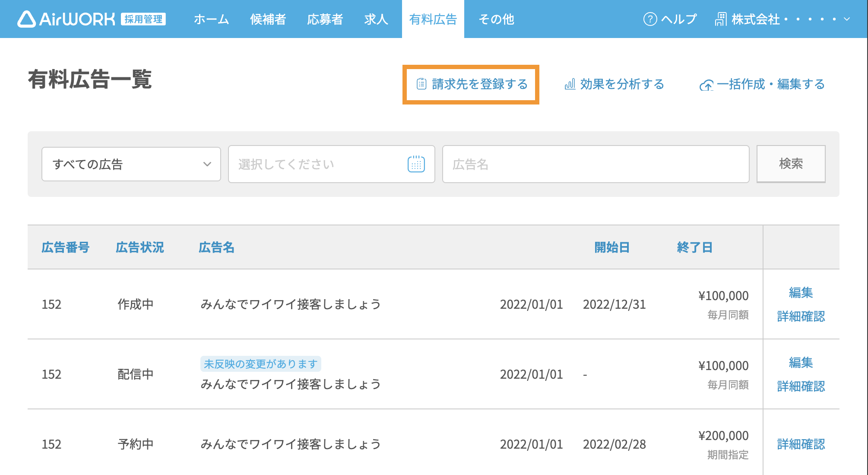This screenshot has width=868, height=475.
Task: Click 編集 for the 作成中 ad
Action: click(x=801, y=292)
